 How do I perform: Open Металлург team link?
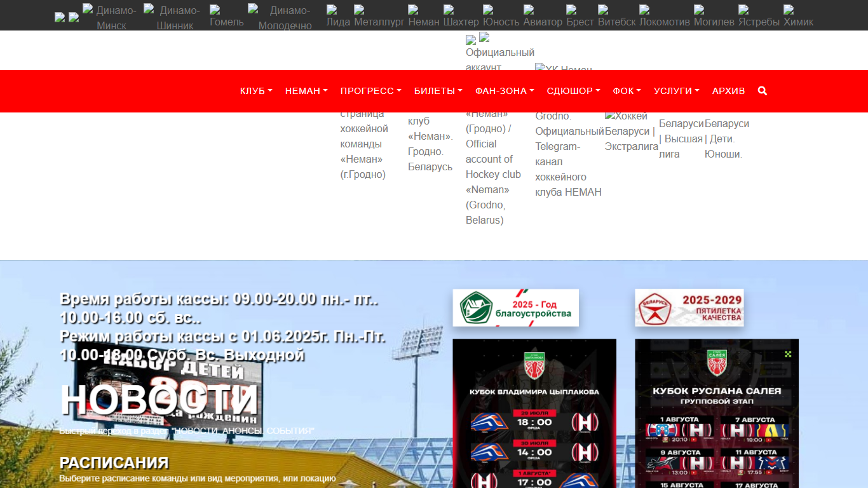(x=379, y=17)
